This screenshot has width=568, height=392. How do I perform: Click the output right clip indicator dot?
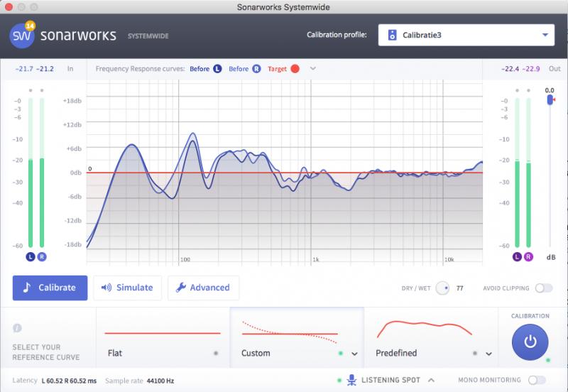pyautogui.click(x=528, y=90)
